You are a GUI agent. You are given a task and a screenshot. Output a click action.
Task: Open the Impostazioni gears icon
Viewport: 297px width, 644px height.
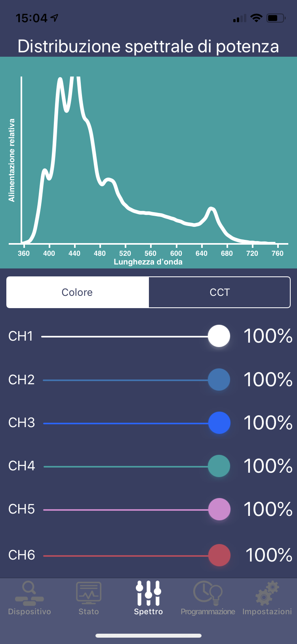267,592
